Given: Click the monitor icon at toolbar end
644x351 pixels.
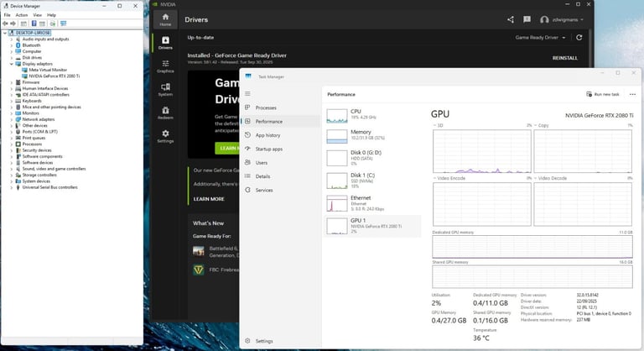Looking at the screenshot, I should (63, 24).
